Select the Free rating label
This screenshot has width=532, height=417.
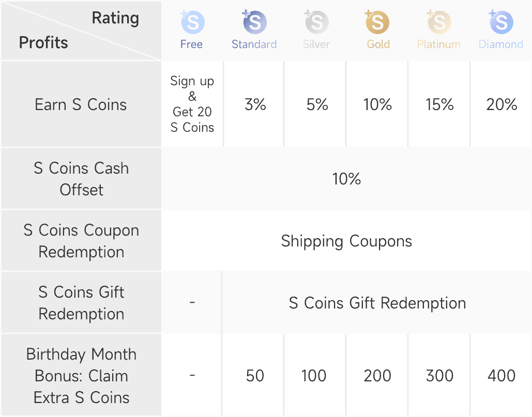pyautogui.click(x=191, y=44)
